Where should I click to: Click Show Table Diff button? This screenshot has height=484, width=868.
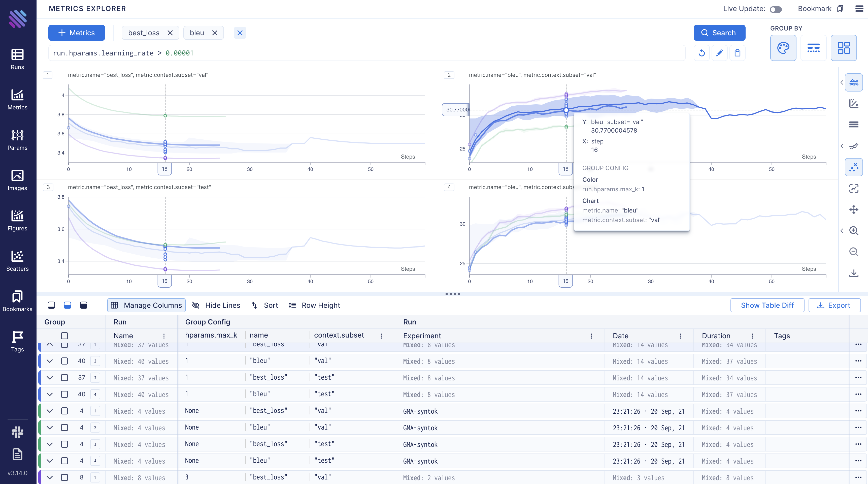click(x=767, y=305)
